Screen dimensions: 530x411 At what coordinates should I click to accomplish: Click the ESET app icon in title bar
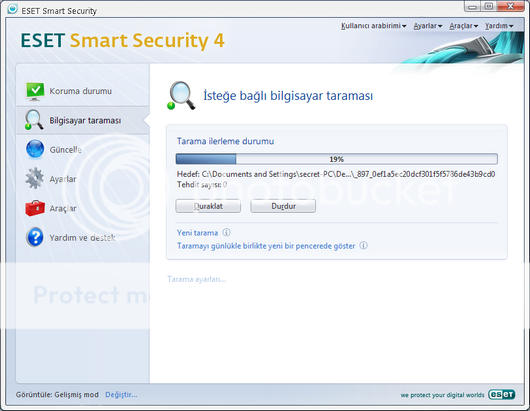point(13,9)
